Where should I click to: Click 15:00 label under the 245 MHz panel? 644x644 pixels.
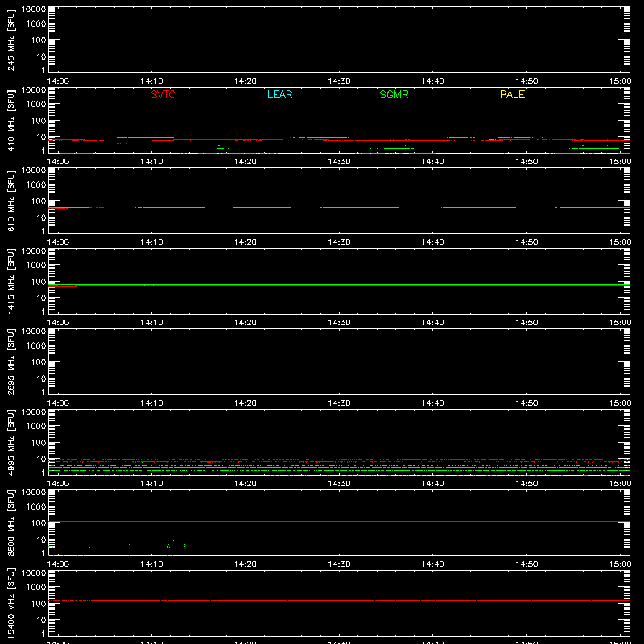[x=620, y=81]
